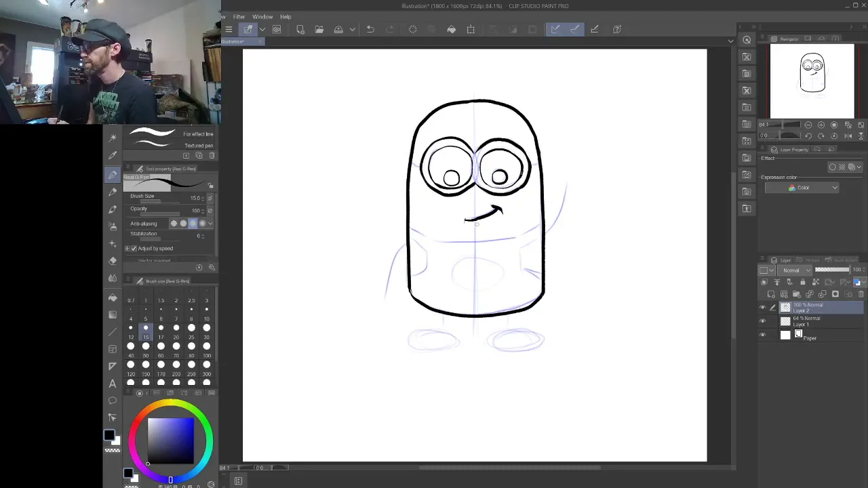Click the Delete layer trash icon
868x488 pixels.
coord(861,294)
